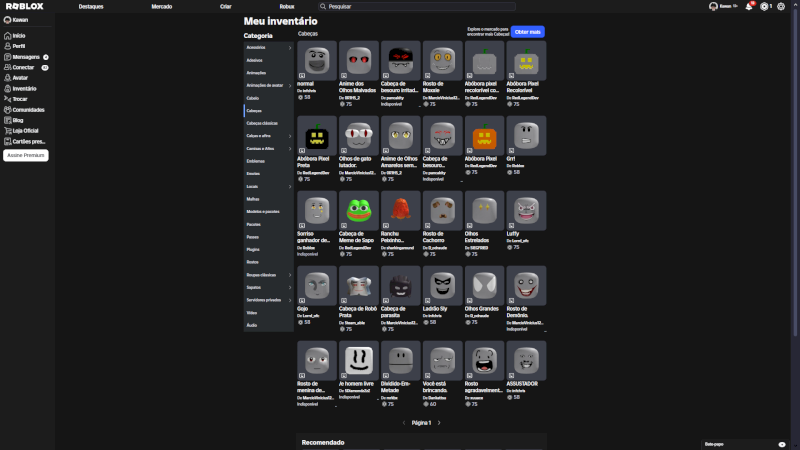Open the Dividido-Em-Metade thumbnail
800x450 pixels.
click(x=401, y=361)
